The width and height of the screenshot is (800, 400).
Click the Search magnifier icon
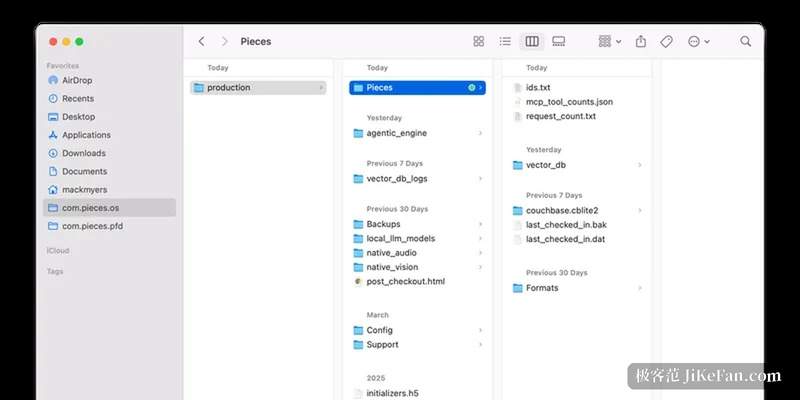[x=745, y=41]
